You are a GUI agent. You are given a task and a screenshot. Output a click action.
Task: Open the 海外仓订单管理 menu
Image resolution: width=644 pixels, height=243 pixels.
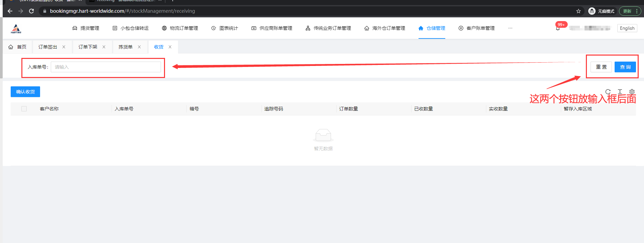385,28
